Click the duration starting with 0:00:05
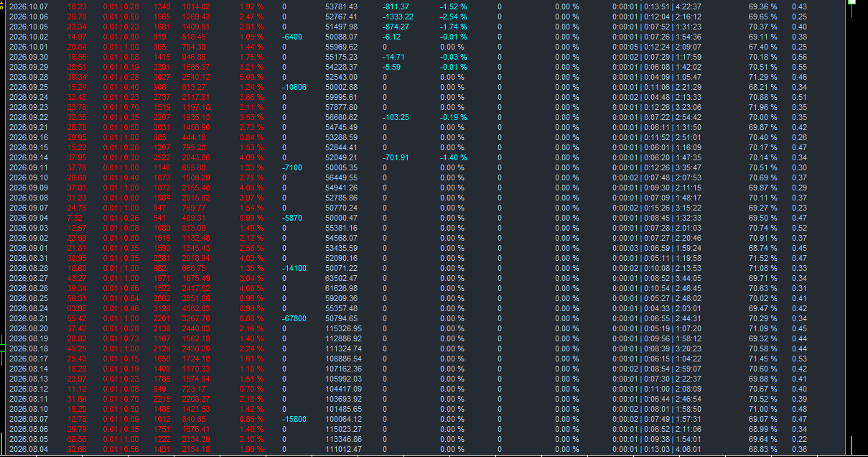The height and width of the screenshot is (457, 868). coord(657,47)
